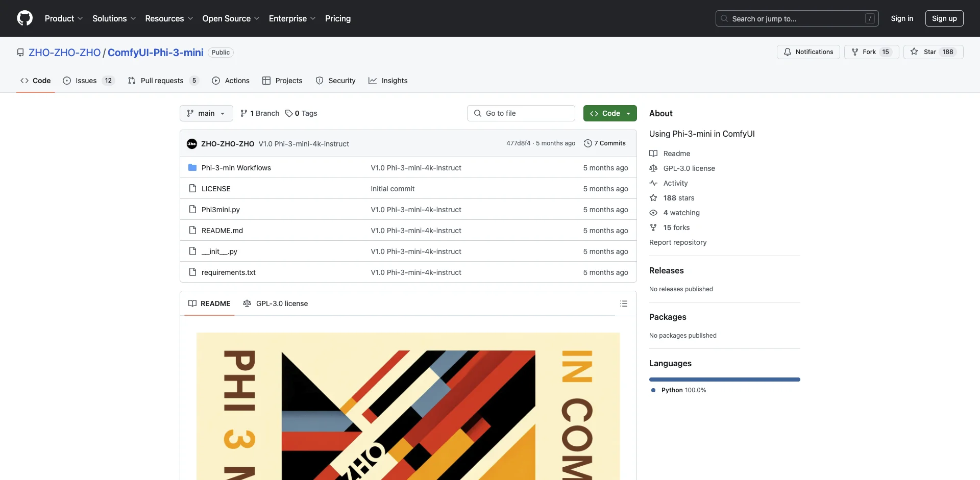
Task: Click the requirements.txt file icon
Action: coord(192,272)
